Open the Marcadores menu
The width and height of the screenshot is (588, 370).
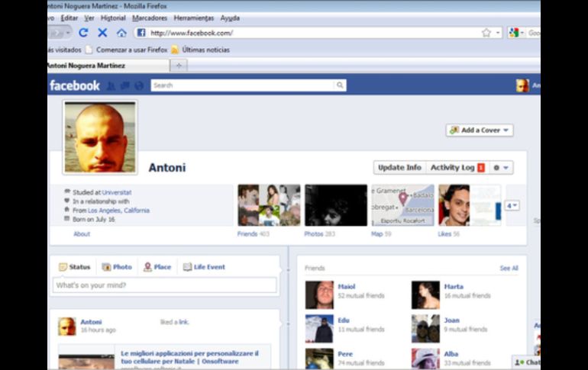point(150,18)
